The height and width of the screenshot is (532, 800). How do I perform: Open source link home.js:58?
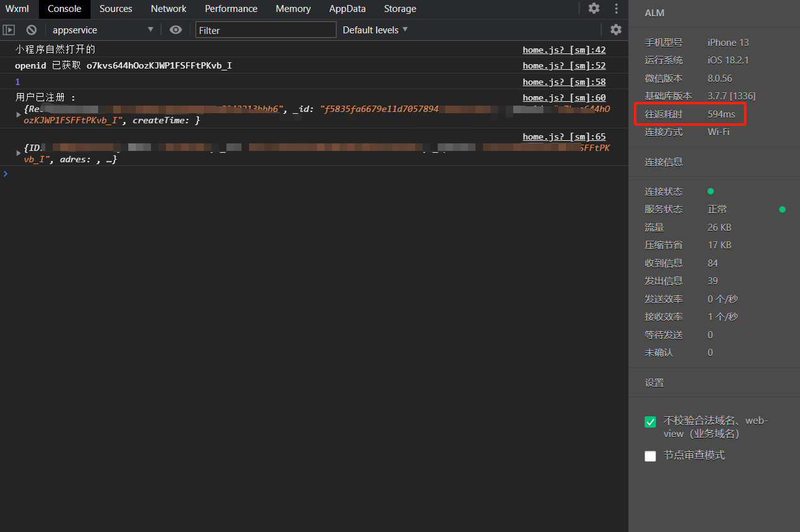564,82
